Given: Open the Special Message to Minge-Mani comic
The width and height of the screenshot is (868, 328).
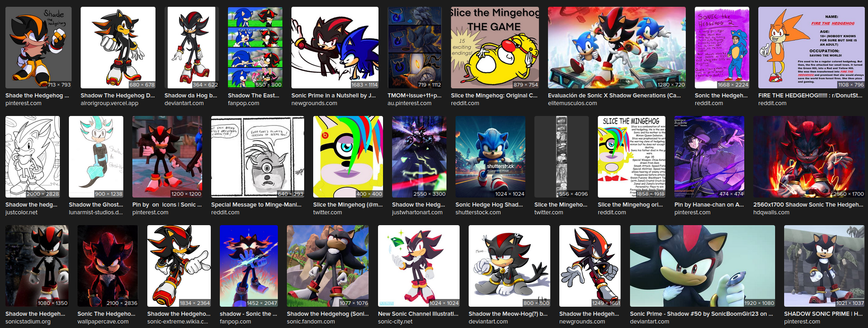Looking at the screenshot, I should tap(257, 157).
